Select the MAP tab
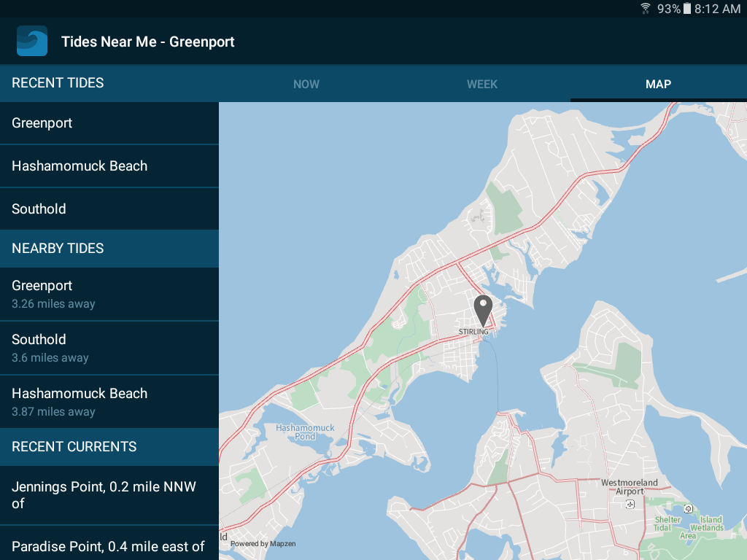Screen dimensions: 747x560 659,84
